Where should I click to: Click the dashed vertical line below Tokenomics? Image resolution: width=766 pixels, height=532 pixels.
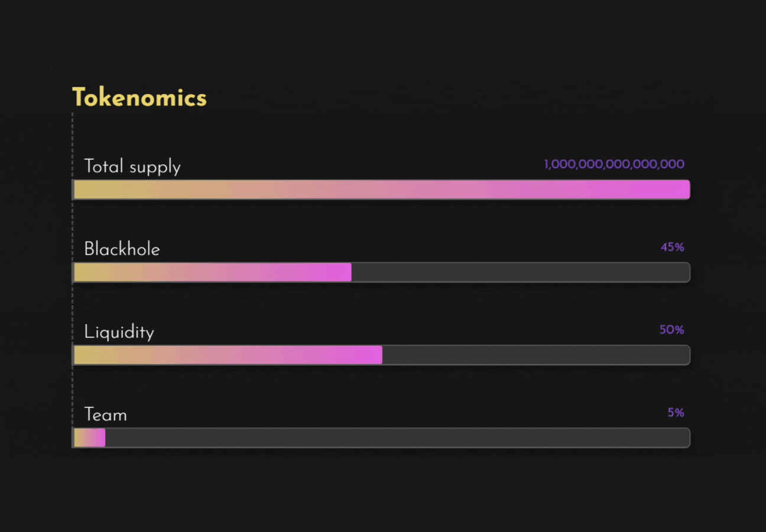pos(73,278)
